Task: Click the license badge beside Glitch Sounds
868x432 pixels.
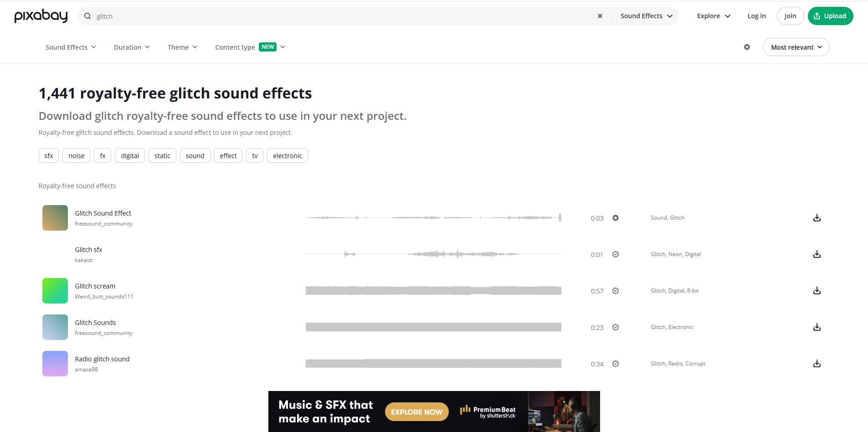Action: pos(616,327)
